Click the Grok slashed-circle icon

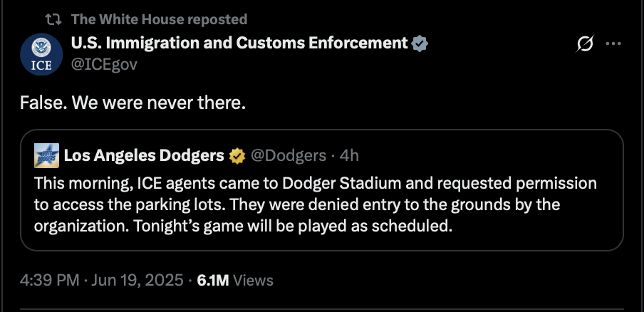[585, 43]
